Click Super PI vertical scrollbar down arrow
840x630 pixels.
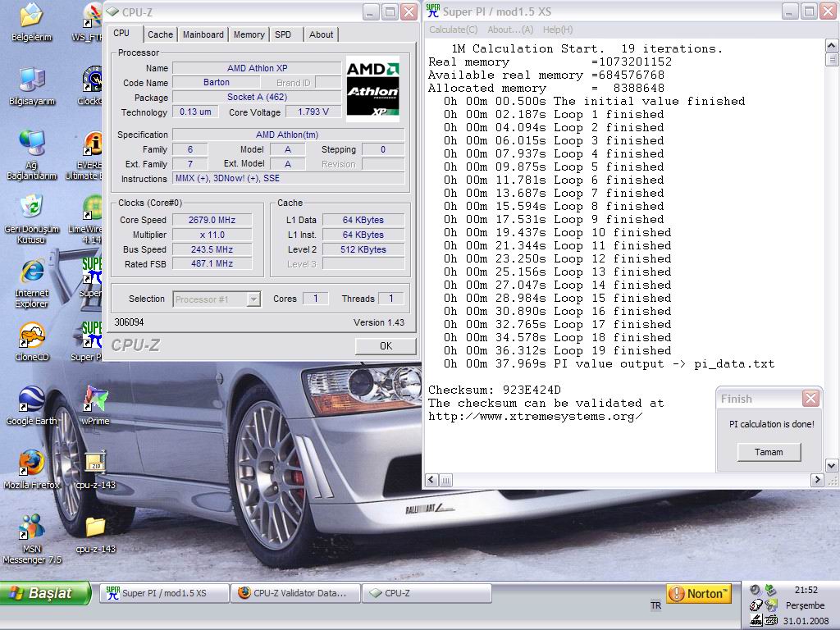point(832,465)
